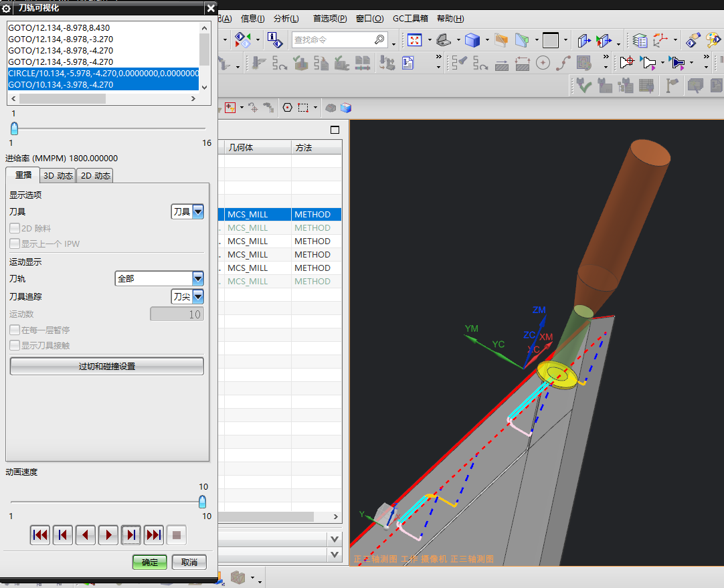The image size is (724, 588).
Task: Enable the 显示上一个 IPW checkbox
Action: pos(15,243)
